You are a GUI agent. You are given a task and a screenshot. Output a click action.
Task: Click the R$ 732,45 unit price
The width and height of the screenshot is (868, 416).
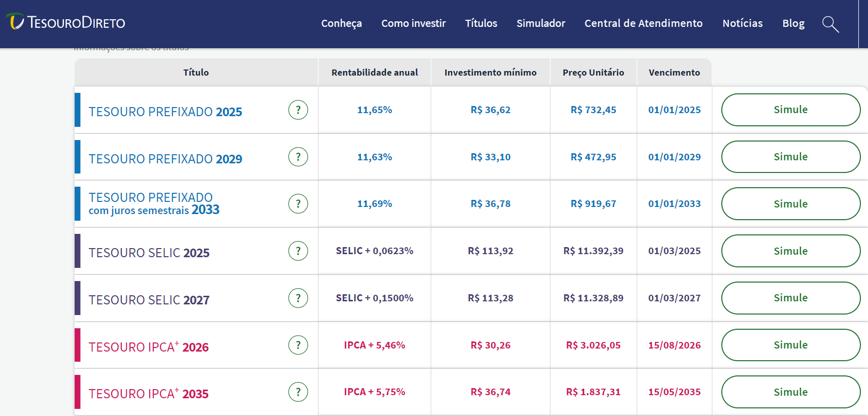click(593, 110)
